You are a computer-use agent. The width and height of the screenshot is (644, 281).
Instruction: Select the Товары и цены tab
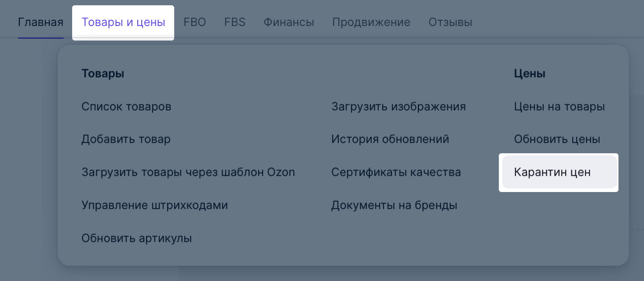pyautogui.click(x=123, y=22)
